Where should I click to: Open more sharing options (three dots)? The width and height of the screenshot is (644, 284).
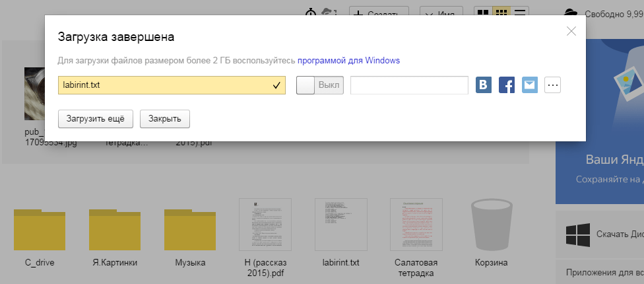(x=552, y=85)
